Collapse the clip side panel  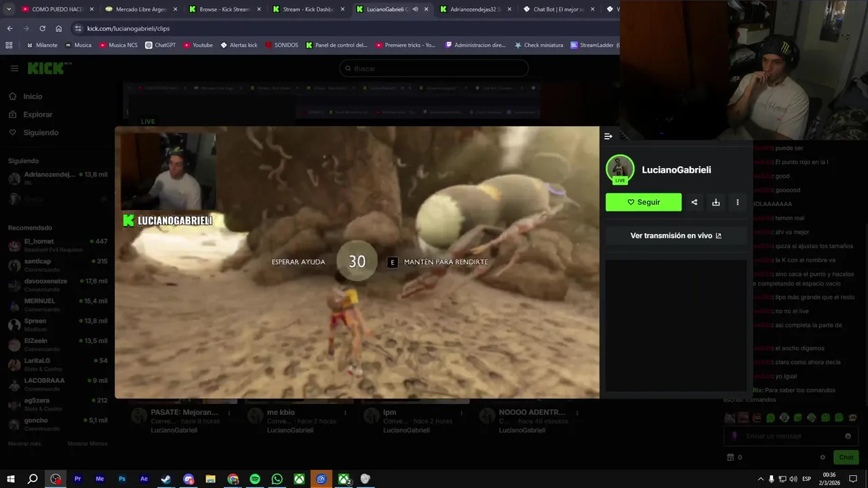coord(608,136)
